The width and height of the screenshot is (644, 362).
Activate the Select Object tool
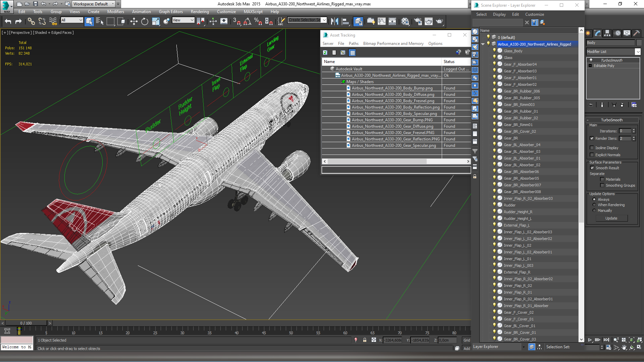pos(89,21)
